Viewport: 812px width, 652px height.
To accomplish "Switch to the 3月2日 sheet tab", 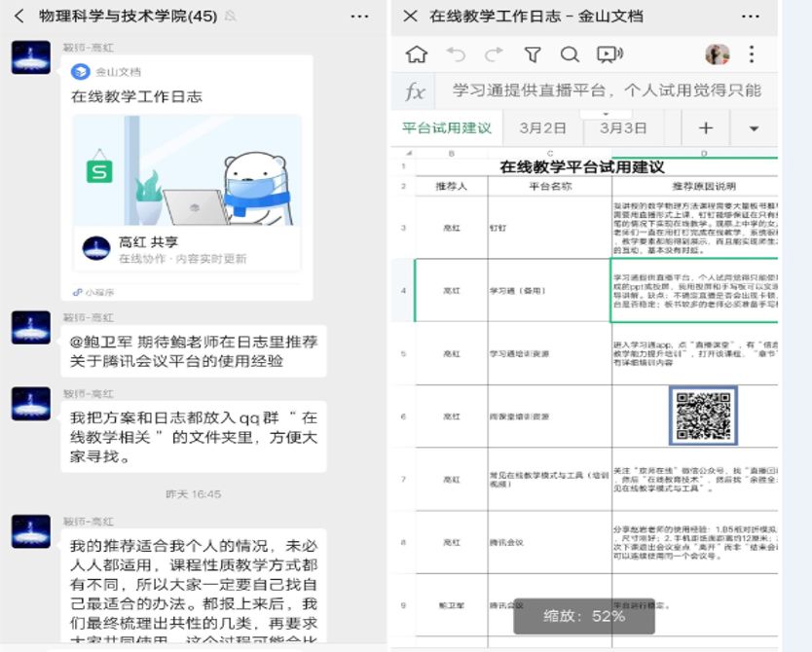I will point(542,128).
